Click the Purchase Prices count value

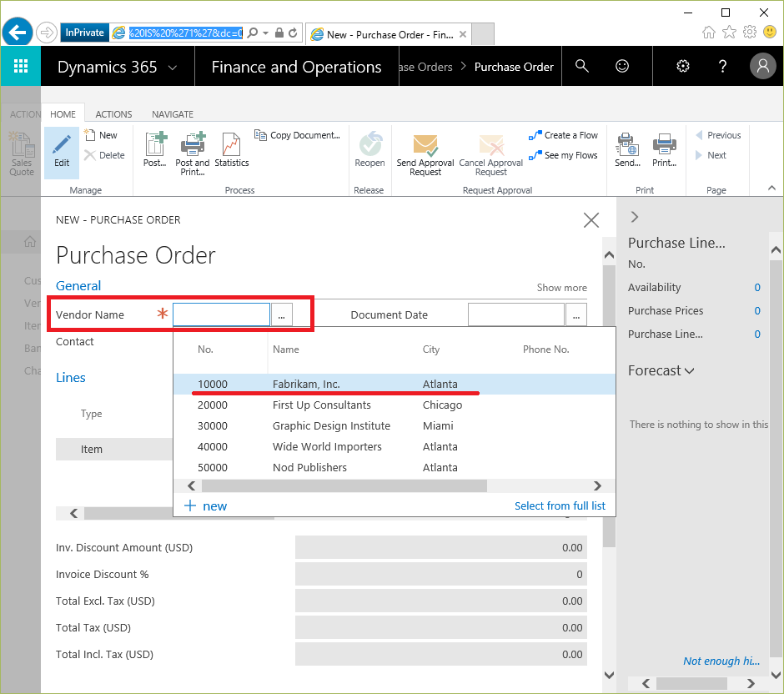[757, 311]
